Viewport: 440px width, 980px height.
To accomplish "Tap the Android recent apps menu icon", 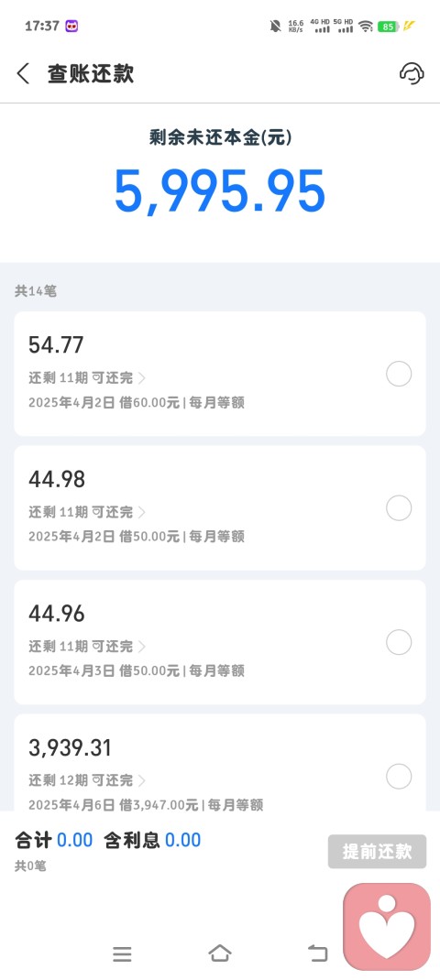I will click(x=122, y=953).
